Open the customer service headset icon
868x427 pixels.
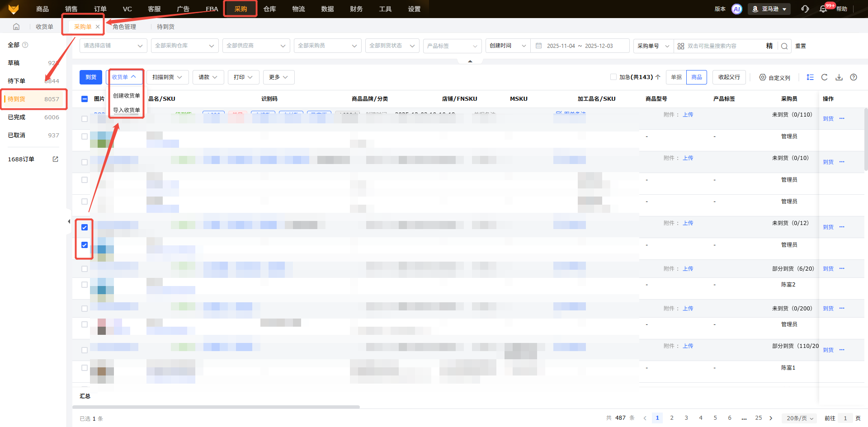point(805,9)
